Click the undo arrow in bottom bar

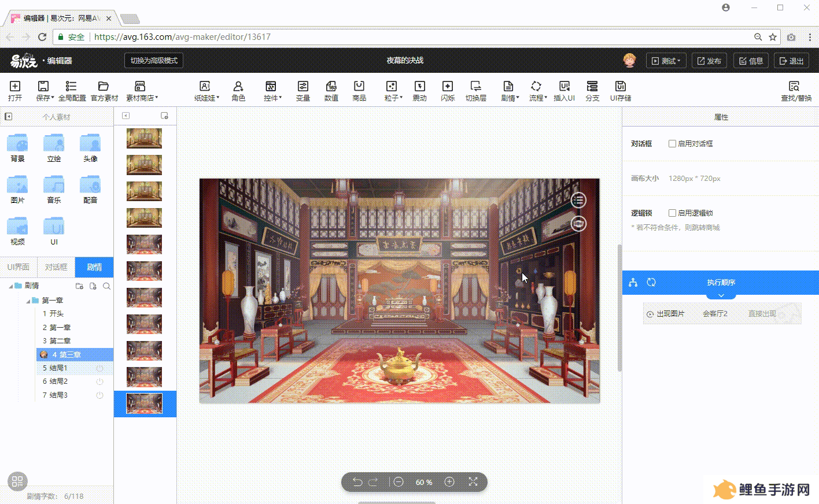coord(357,482)
